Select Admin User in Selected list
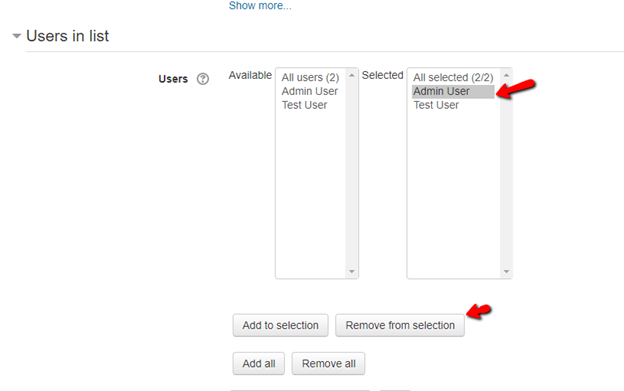624x391 pixels. 453,91
